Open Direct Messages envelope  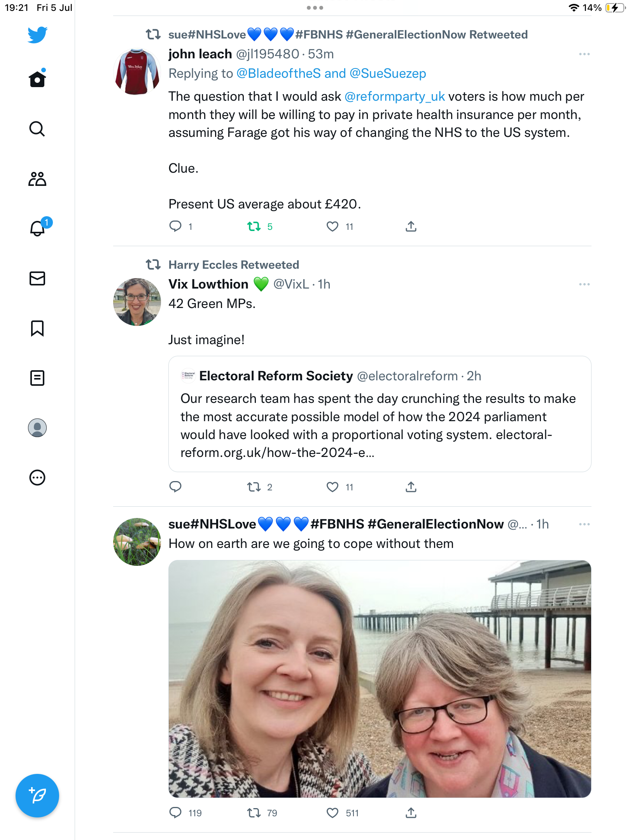[37, 278]
